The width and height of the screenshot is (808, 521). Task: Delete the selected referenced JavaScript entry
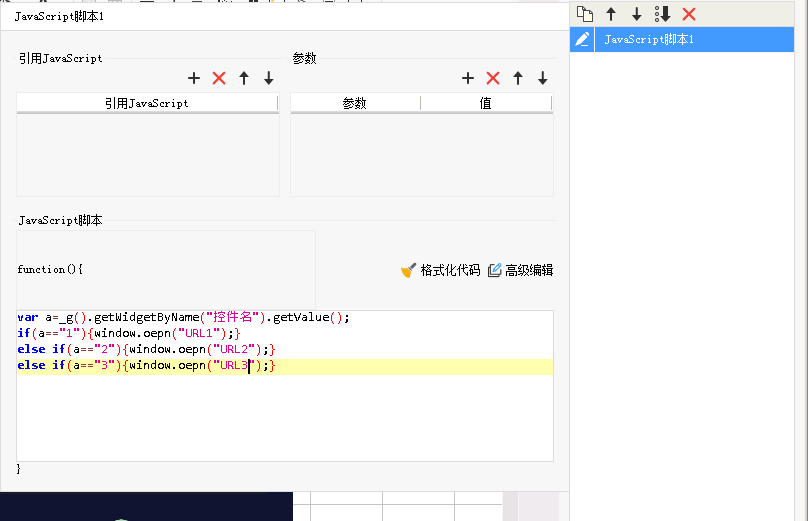point(219,78)
